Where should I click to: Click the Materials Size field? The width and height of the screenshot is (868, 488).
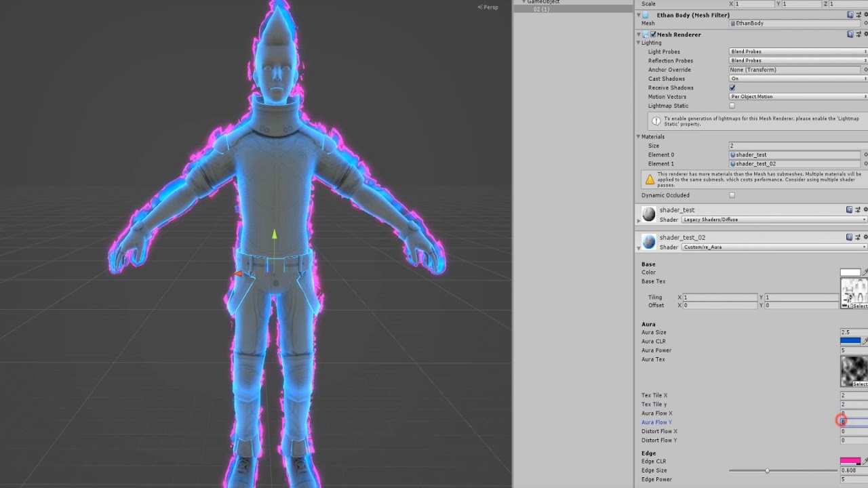(x=798, y=146)
